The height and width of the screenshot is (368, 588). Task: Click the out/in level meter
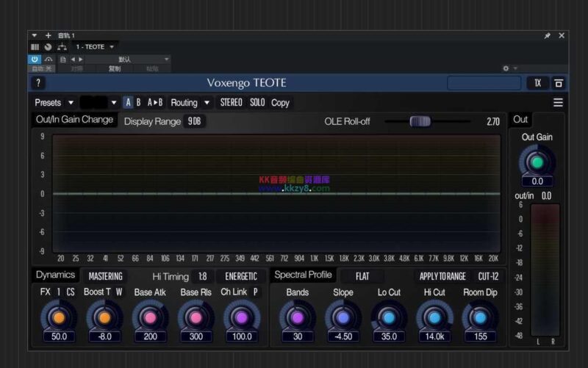[x=545, y=270]
